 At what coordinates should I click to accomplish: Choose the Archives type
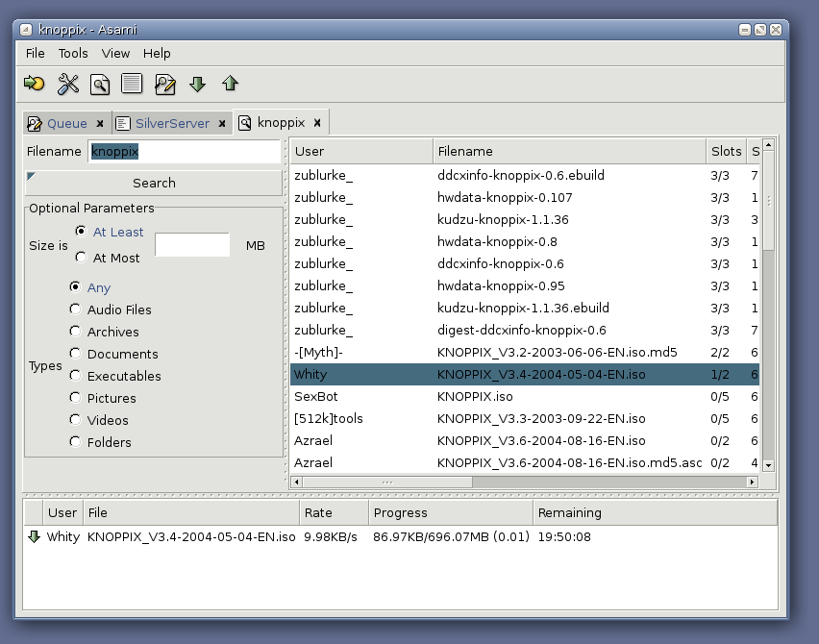click(75, 332)
